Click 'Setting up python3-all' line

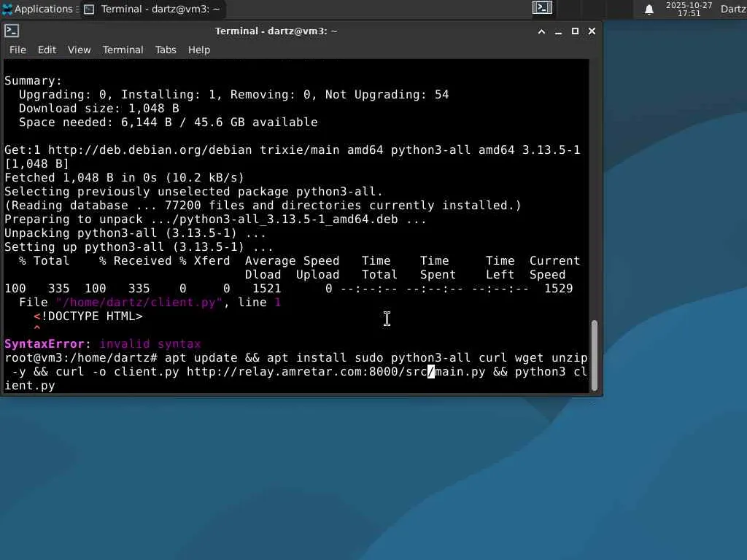[x=139, y=247]
